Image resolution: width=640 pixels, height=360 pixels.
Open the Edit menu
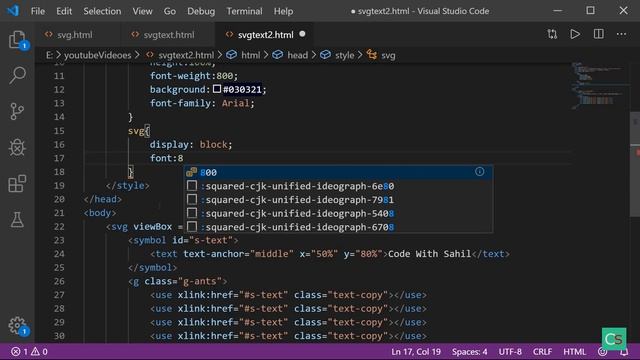click(x=64, y=11)
